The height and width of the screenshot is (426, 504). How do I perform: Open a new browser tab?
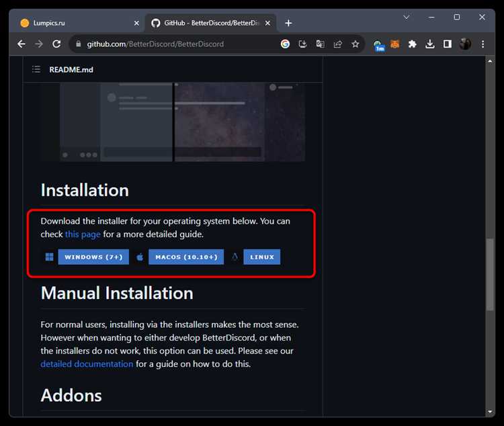288,23
